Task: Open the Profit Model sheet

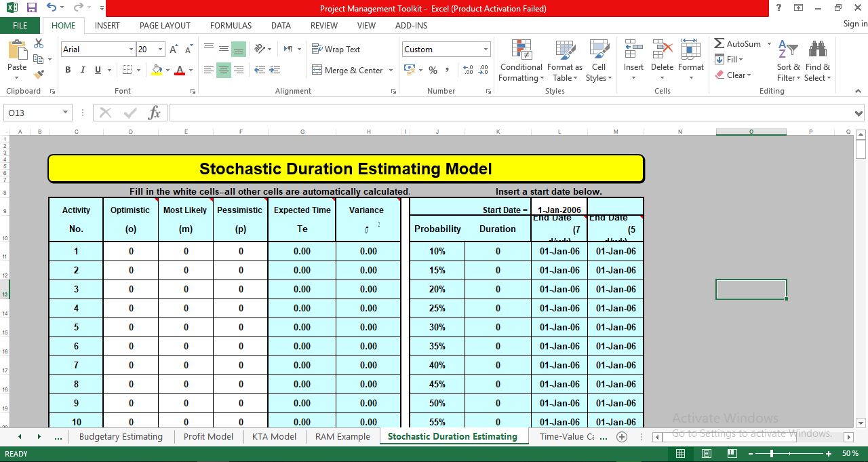Action: tap(208, 436)
